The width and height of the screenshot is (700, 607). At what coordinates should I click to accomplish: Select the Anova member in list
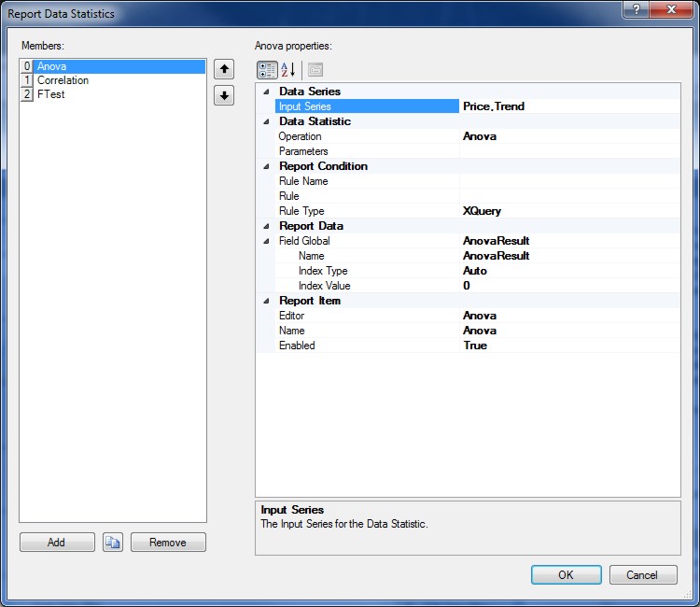click(51, 66)
